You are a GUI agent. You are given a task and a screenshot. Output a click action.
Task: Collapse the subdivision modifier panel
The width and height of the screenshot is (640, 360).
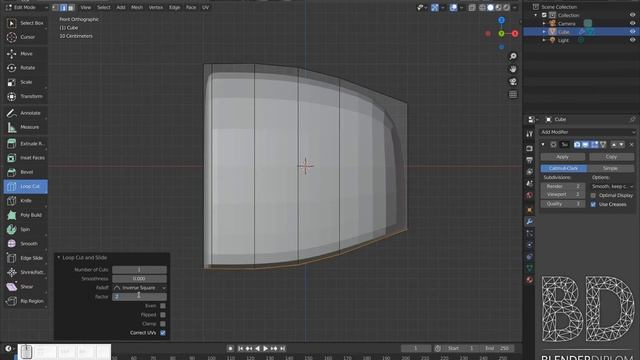[543, 144]
